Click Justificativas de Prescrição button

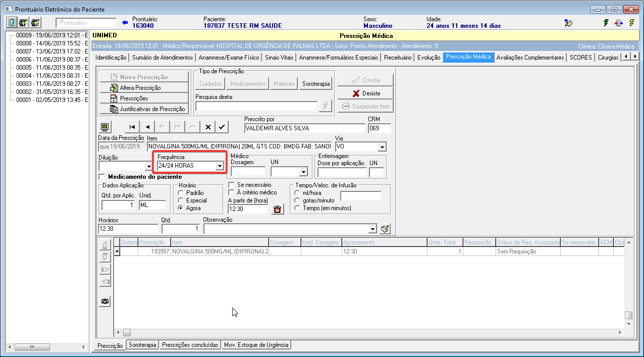pyautogui.click(x=144, y=109)
